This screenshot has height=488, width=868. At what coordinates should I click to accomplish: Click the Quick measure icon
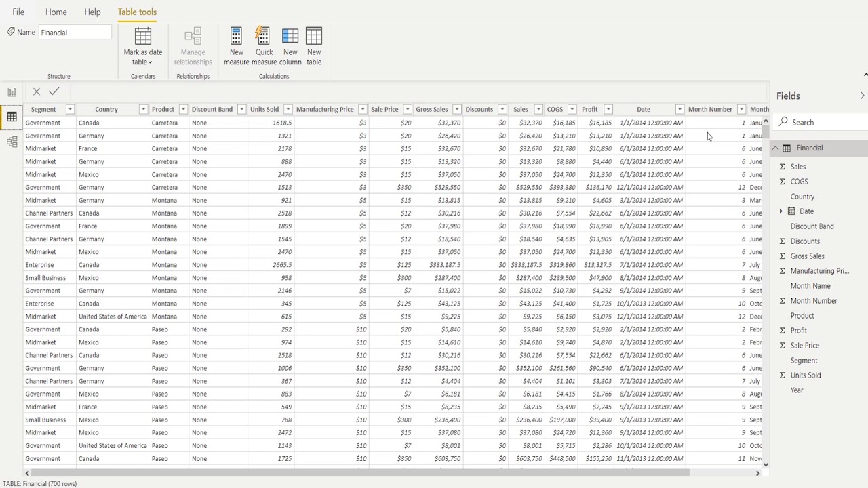tap(263, 36)
